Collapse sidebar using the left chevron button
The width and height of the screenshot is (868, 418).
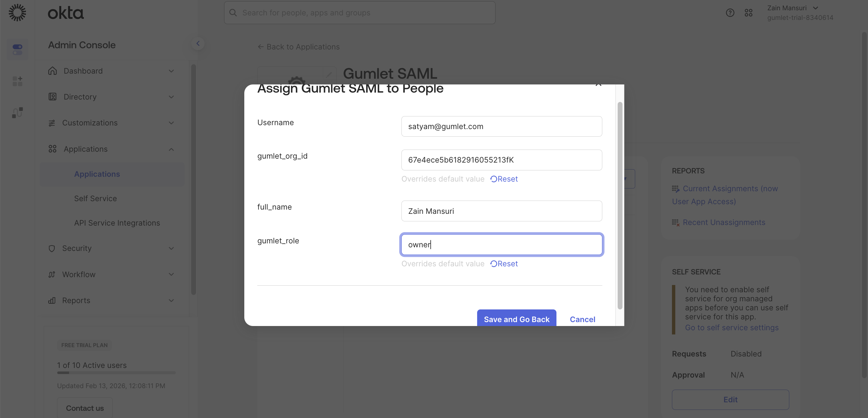click(198, 43)
